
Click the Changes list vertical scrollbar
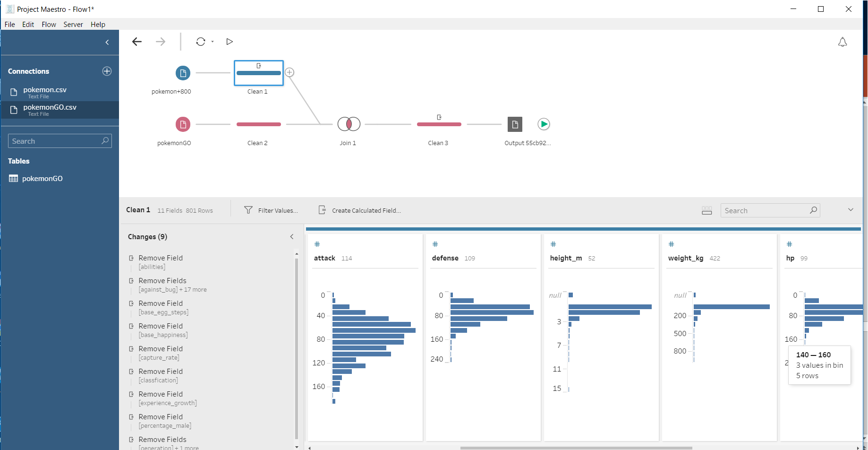point(297,349)
